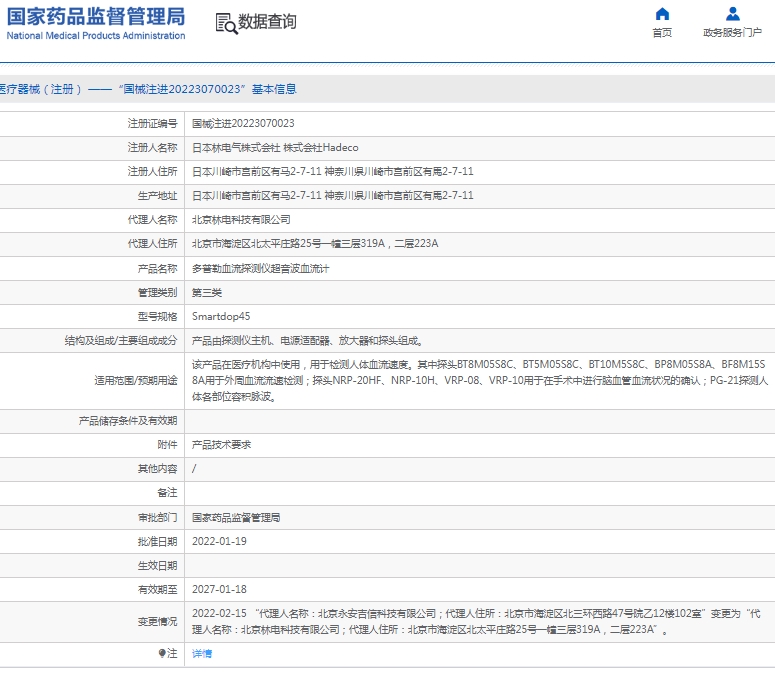Open the 详情 details link
The image size is (775, 673).
202,653
